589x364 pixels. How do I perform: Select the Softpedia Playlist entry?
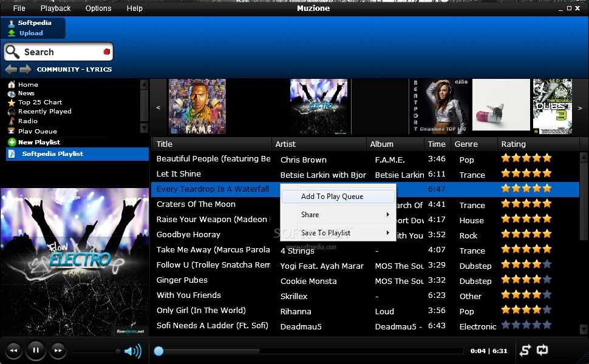[x=77, y=154]
